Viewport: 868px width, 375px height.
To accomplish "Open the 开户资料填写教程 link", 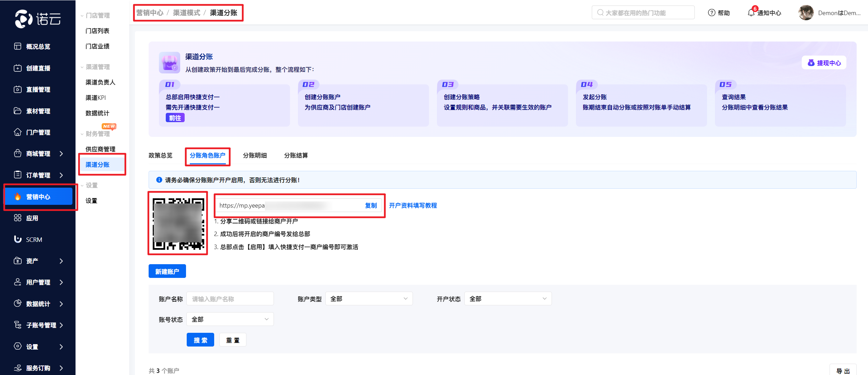I will (x=413, y=205).
